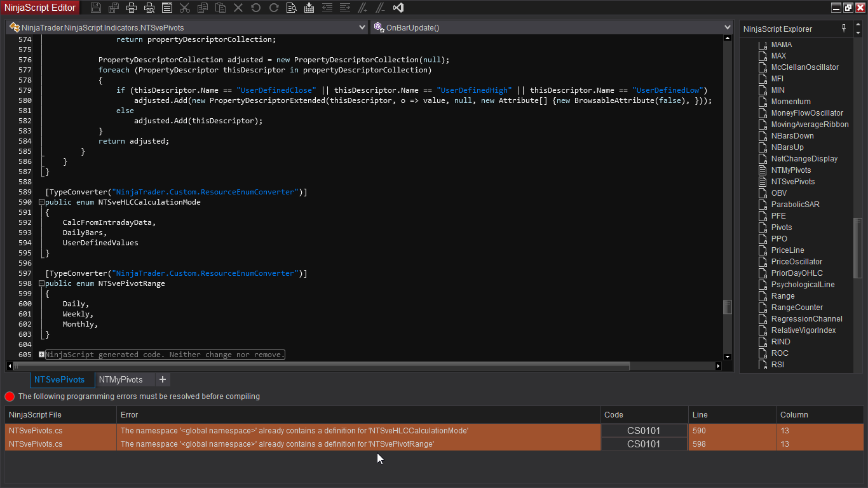Add a new script tab
Viewport: 868px width, 488px height.
(x=163, y=379)
